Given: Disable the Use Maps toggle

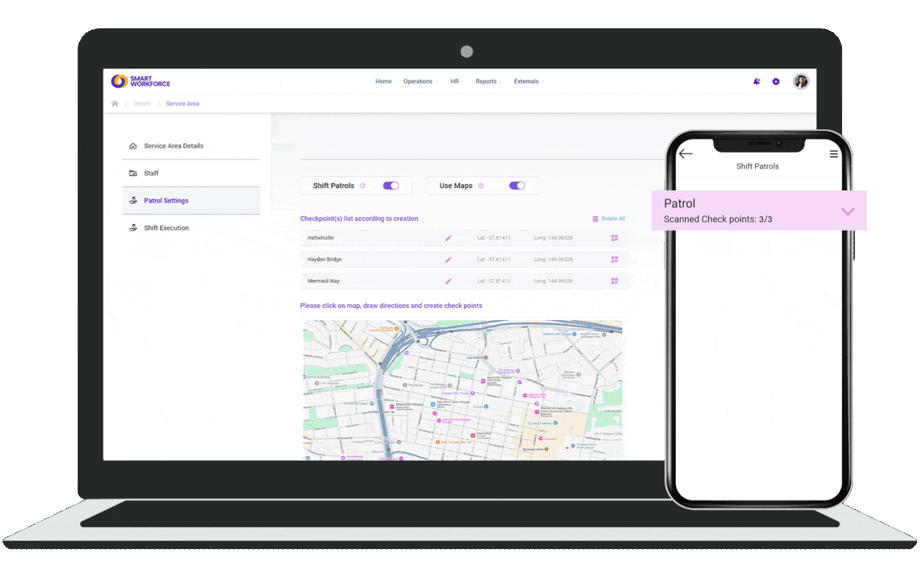Looking at the screenshot, I should [517, 185].
